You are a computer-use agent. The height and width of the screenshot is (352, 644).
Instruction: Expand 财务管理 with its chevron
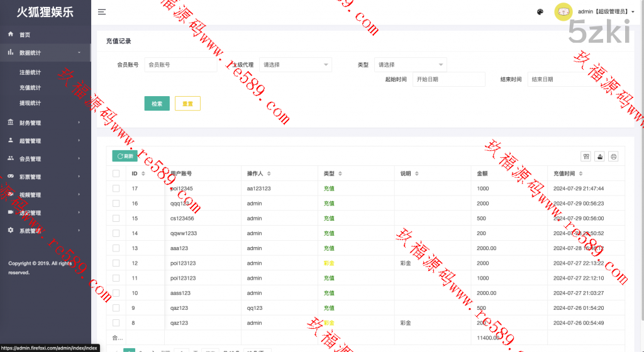click(x=79, y=122)
